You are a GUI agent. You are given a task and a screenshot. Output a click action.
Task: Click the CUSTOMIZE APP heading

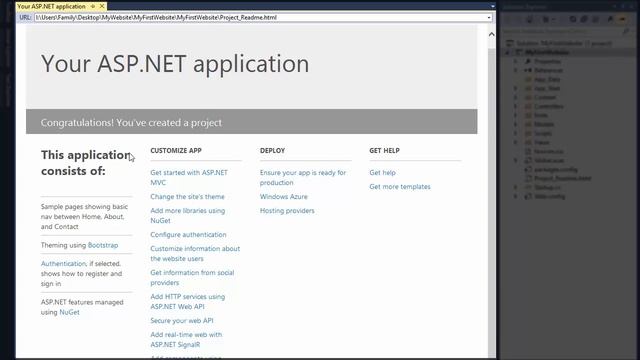(x=176, y=151)
